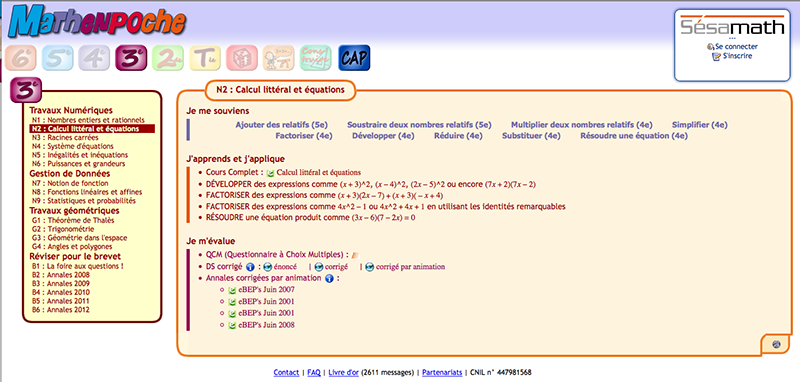Screen dimensions: 800x382
Task: Open N3 : Racines carrées
Action: pos(65,138)
